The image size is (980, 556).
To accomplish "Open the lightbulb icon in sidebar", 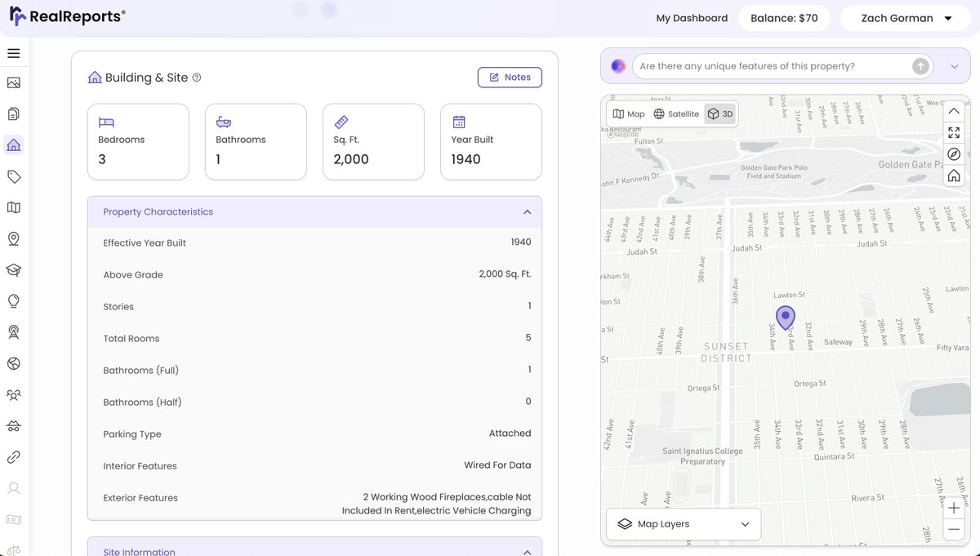I will (x=13, y=301).
